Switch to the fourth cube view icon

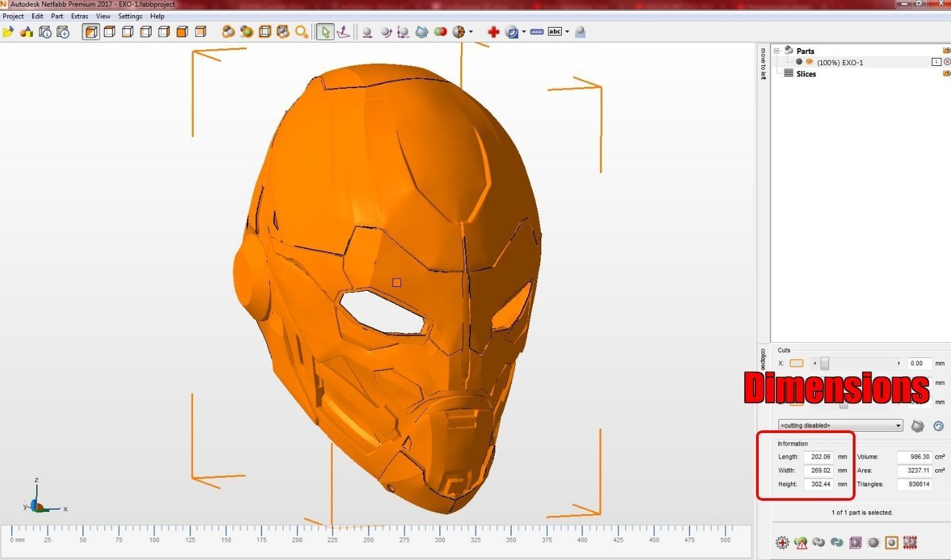(x=146, y=32)
